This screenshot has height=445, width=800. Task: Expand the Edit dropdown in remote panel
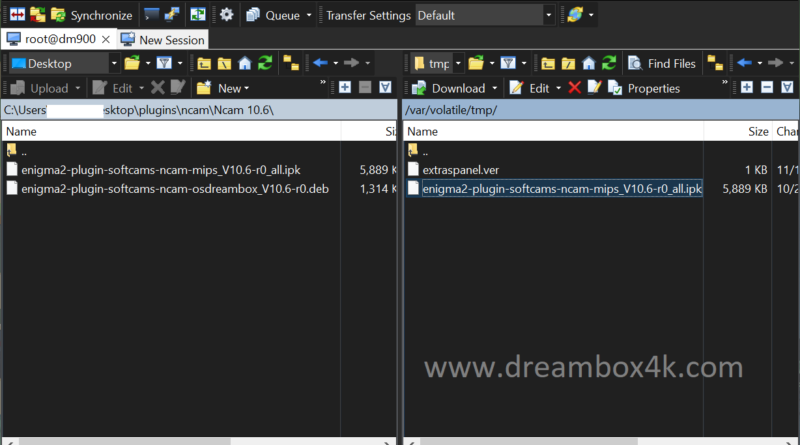click(558, 88)
